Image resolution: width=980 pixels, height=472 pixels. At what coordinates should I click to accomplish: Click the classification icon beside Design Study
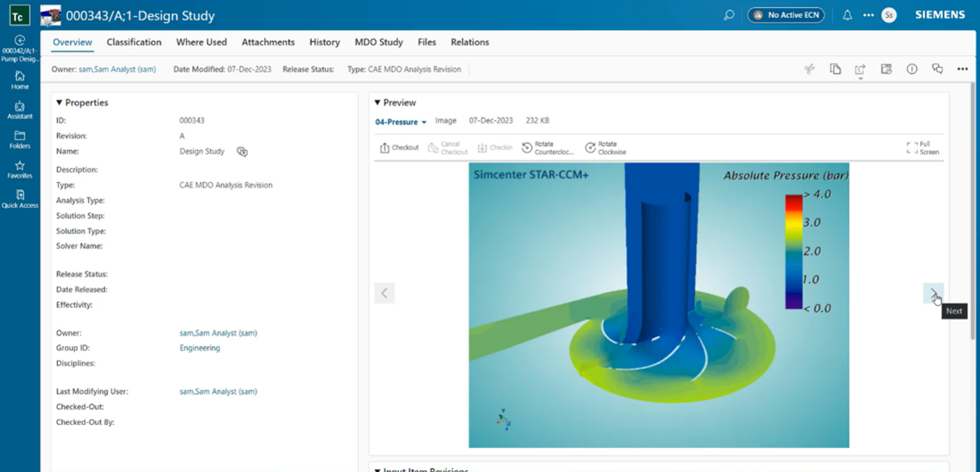pyautogui.click(x=242, y=151)
